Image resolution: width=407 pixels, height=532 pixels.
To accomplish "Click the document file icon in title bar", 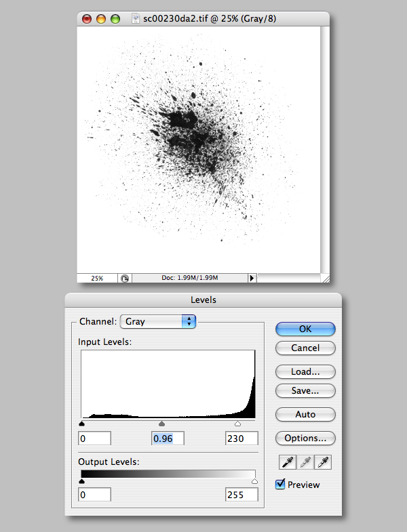I will 136,19.
